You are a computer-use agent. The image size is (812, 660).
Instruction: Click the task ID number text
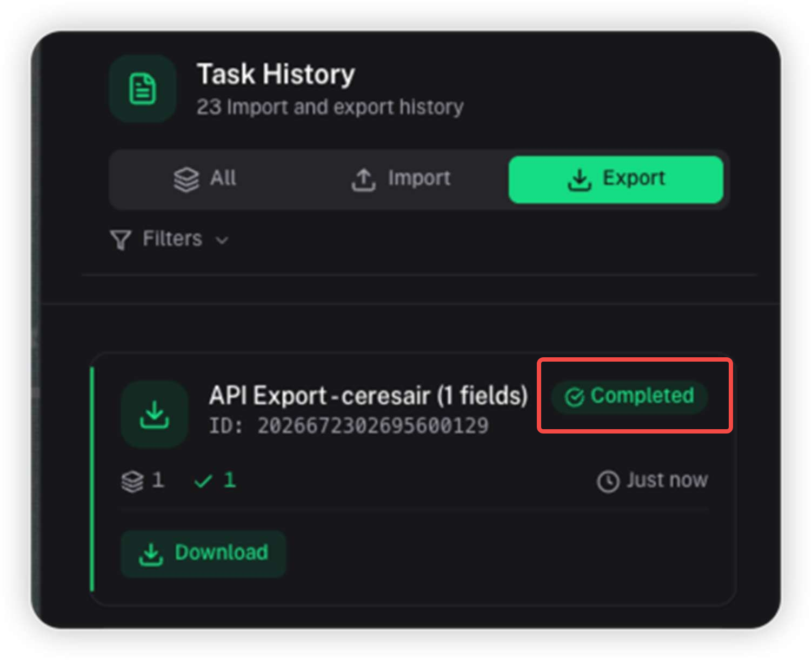point(372,426)
